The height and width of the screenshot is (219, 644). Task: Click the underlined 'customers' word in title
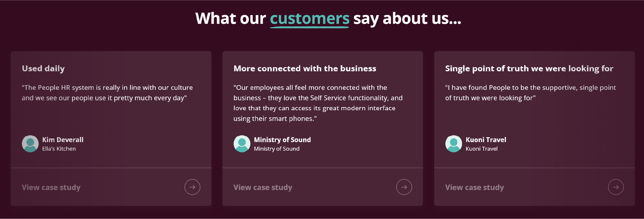click(x=309, y=19)
